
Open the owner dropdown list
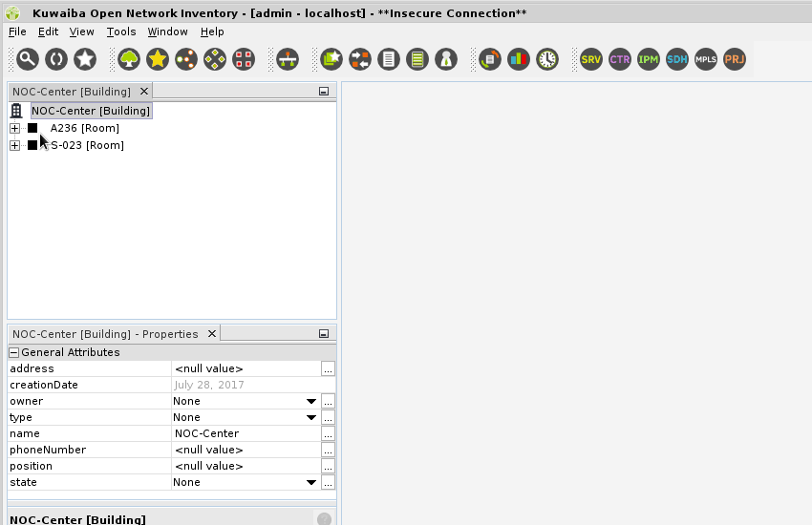311,402
